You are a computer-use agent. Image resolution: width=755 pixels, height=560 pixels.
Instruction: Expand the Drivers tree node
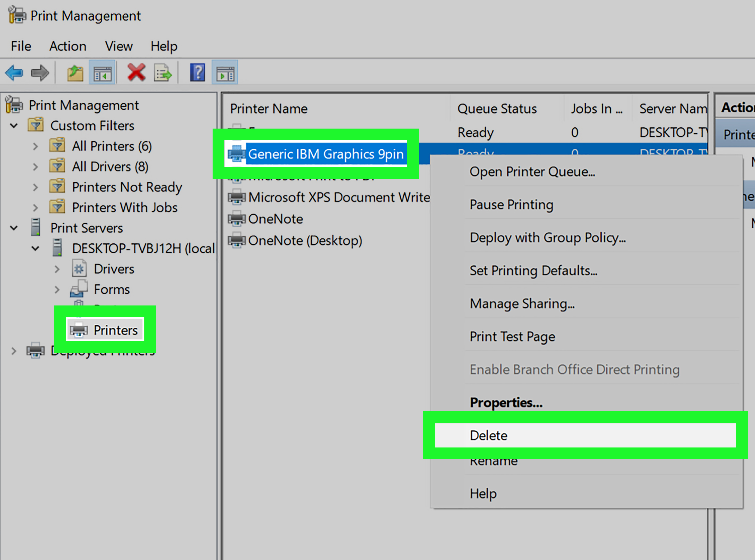click(x=57, y=269)
